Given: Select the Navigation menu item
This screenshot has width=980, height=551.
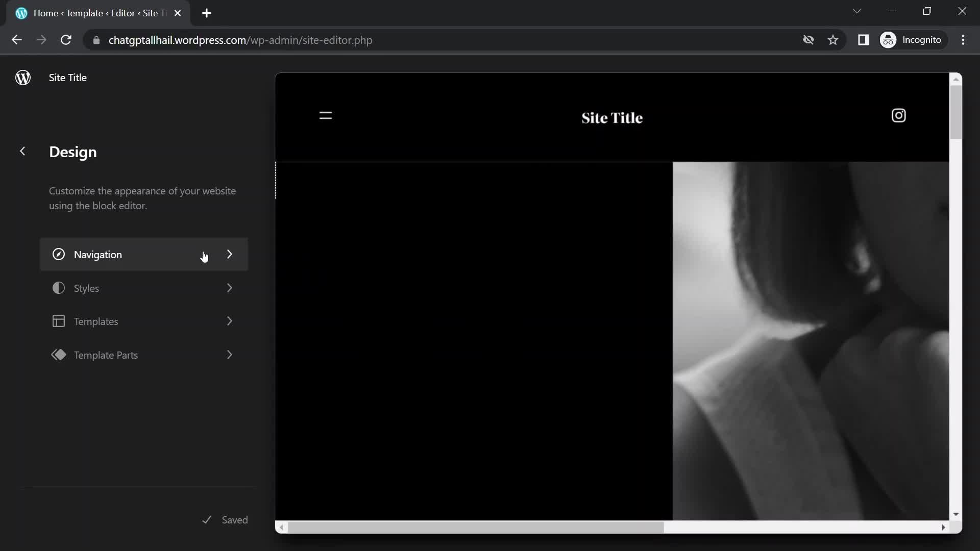Looking at the screenshot, I should pos(143,254).
